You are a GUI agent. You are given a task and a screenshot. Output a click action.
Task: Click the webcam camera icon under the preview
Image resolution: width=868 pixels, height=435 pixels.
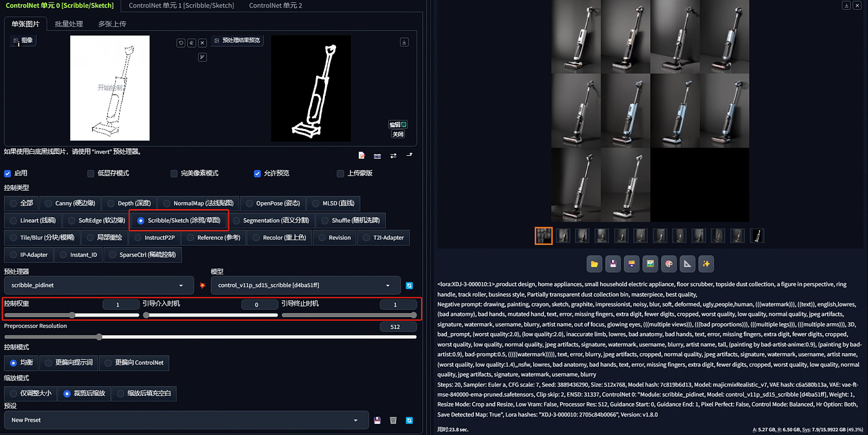tap(378, 156)
